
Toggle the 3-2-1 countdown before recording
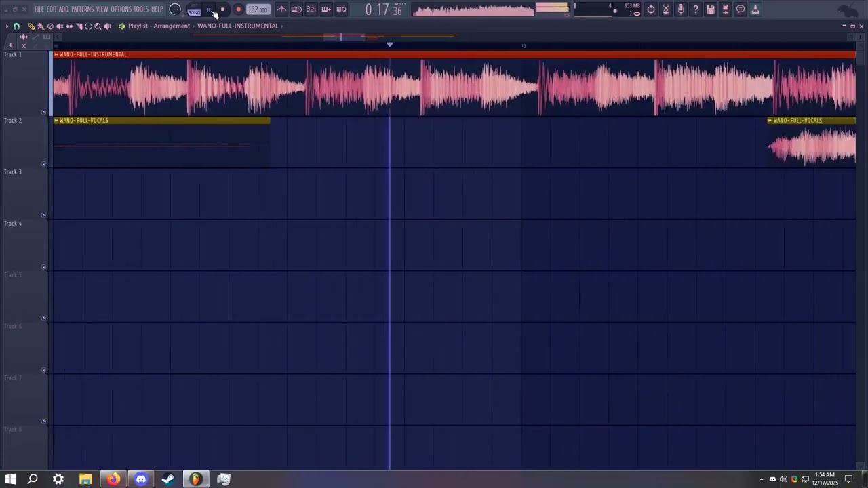click(311, 9)
